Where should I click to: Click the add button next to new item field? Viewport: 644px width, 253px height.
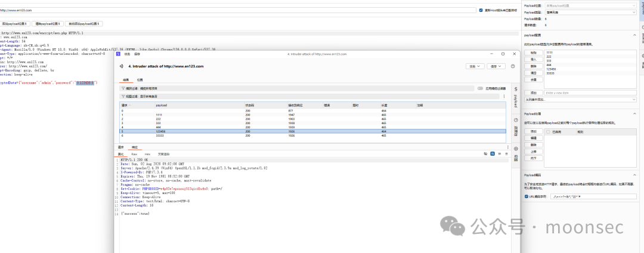pos(534,93)
